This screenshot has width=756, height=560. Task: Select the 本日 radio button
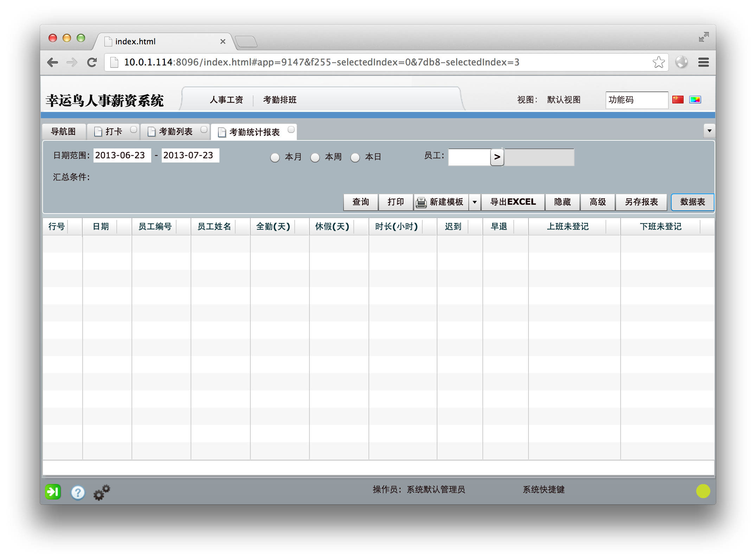tap(355, 157)
